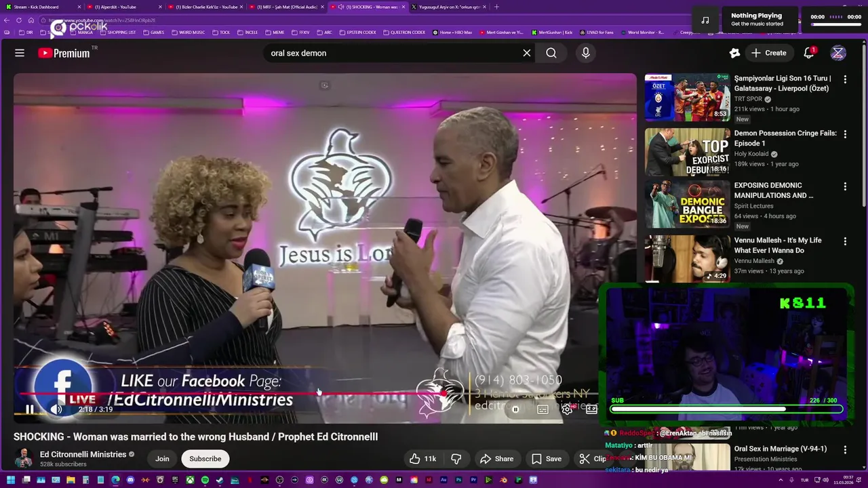Open the Windows Start menu

coord(11,480)
